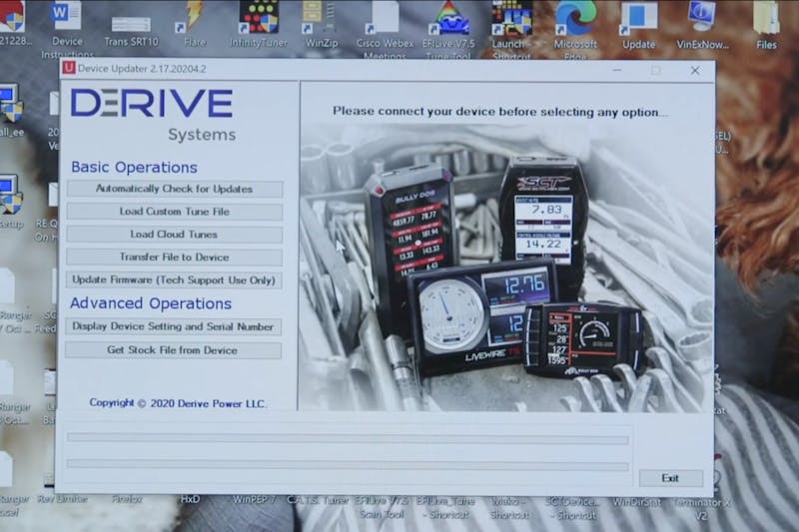The height and width of the screenshot is (532, 799).
Task: Click Transfer File to Device
Action: tap(174, 258)
